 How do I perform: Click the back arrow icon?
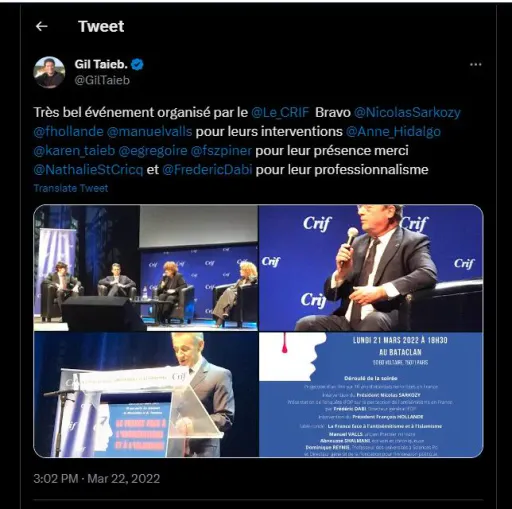41,26
